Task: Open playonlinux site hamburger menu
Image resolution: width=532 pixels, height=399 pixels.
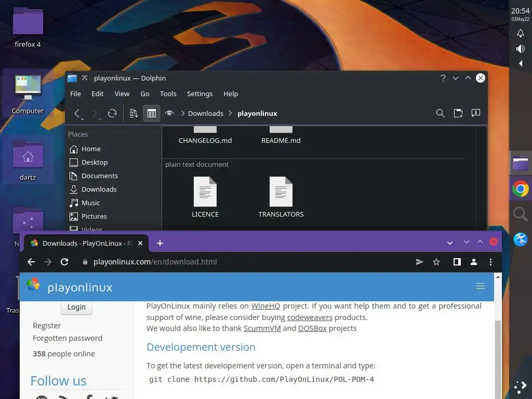Action: point(481,286)
